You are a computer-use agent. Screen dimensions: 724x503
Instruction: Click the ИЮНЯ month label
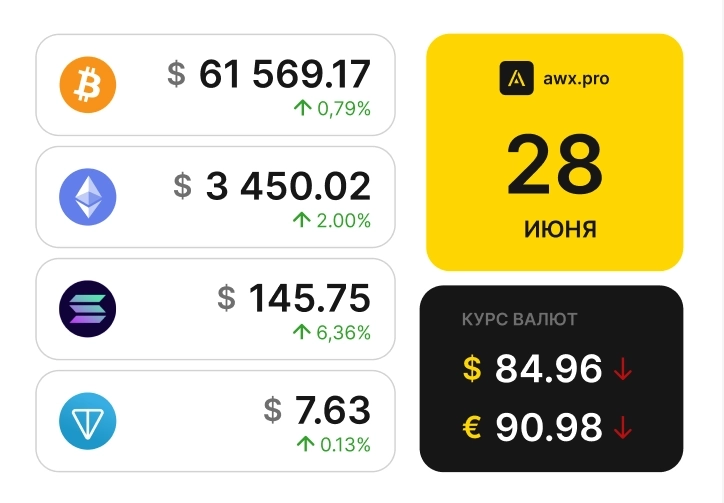point(560,230)
